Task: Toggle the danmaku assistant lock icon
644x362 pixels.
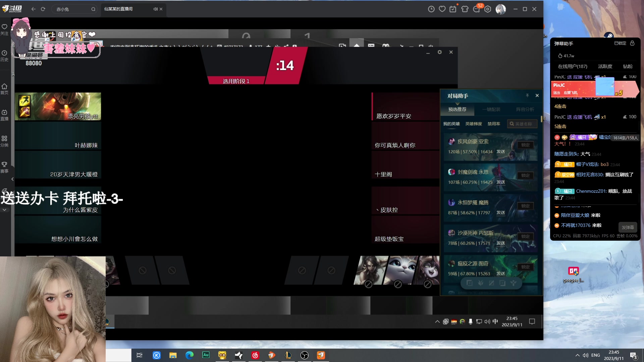Action: [x=632, y=43]
